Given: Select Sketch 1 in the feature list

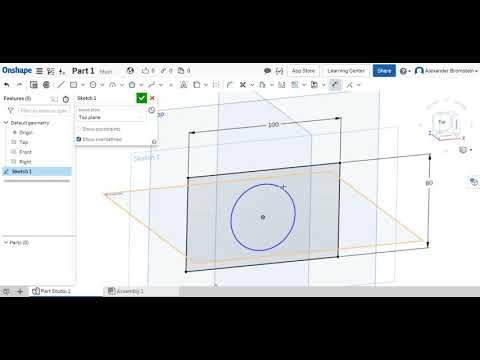Looking at the screenshot, I should click(37, 171).
